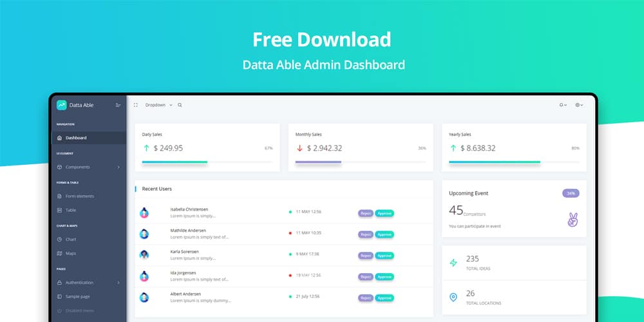This screenshot has height=322, width=644.
Task: Click the Components box icon
Action: click(x=59, y=167)
